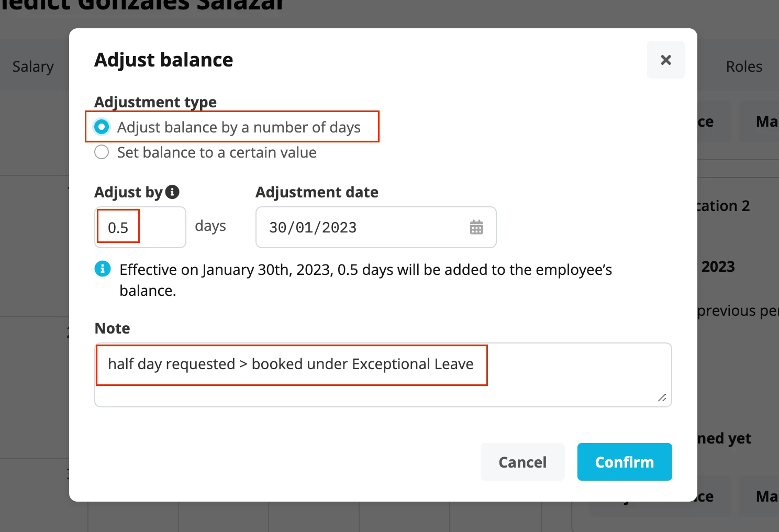The height and width of the screenshot is (532, 779).
Task: Click the Adjustment date field showing 30/01/2023
Action: [376, 227]
